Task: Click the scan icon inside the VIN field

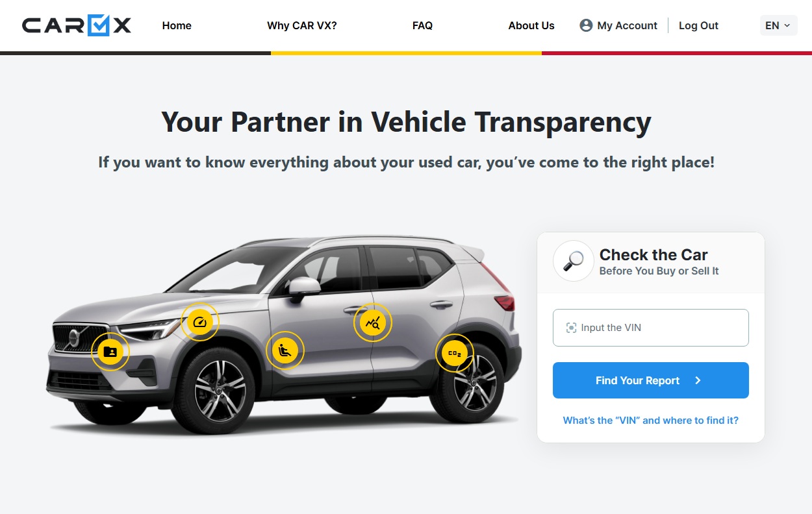Action: point(571,328)
